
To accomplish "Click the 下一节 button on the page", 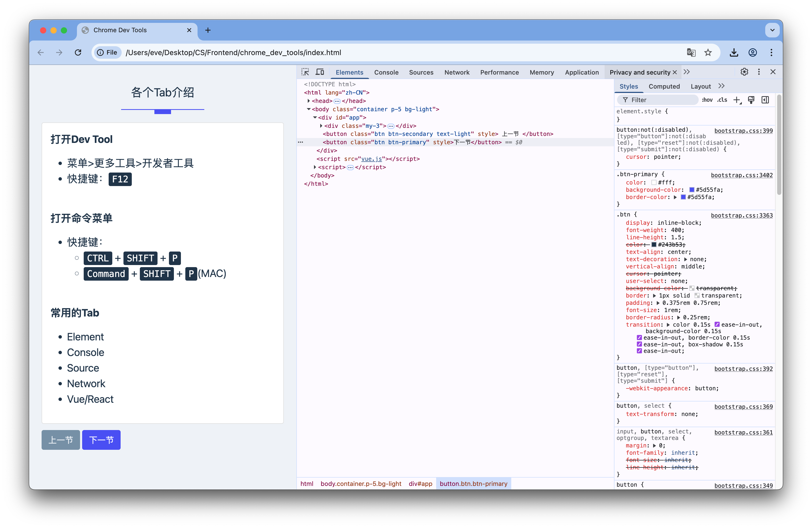I will [101, 440].
